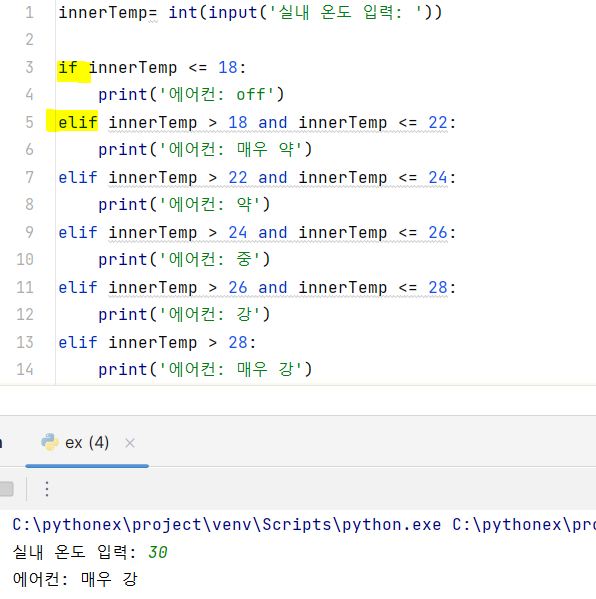Open the python.exe path link in console
The height and width of the screenshot is (599, 596).
tap(227, 525)
